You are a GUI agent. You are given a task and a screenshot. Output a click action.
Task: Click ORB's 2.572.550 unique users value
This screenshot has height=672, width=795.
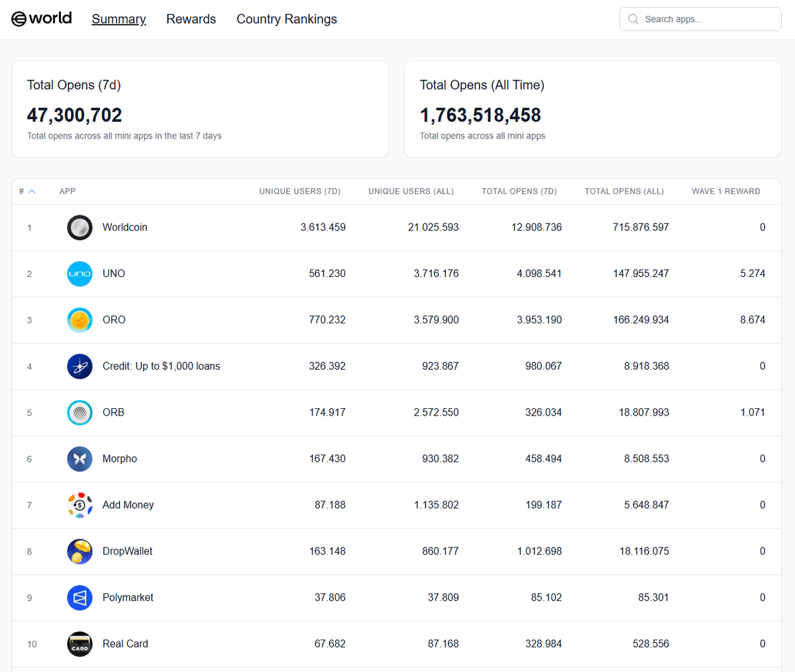coord(436,412)
